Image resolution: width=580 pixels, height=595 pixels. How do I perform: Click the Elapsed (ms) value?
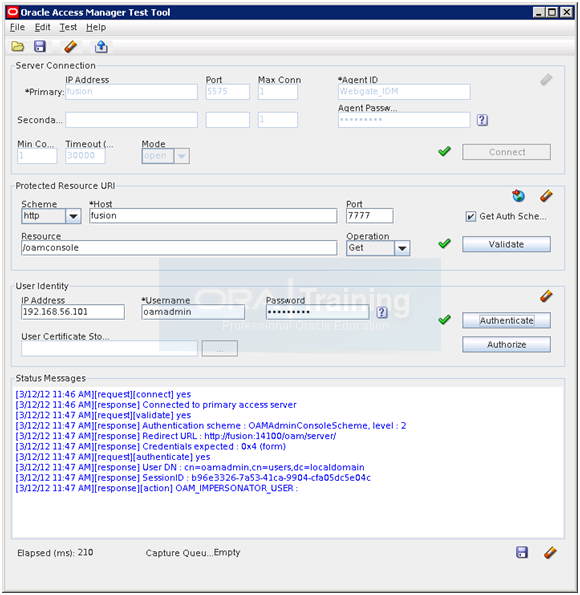click(x=85, y=552)
